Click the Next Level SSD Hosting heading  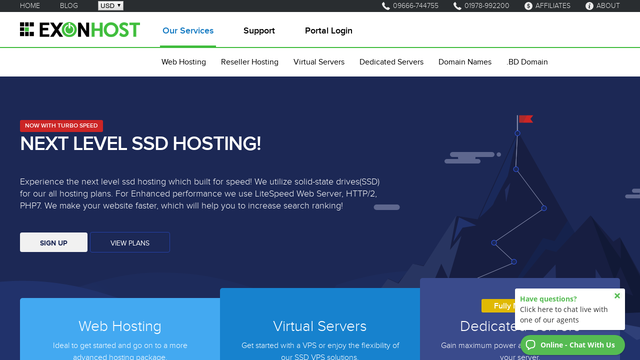(140, 144)
